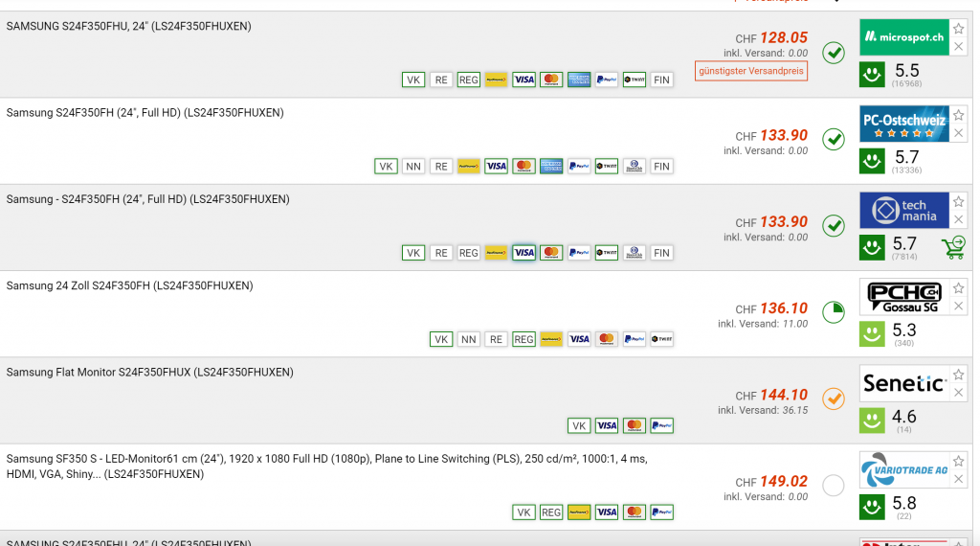Open 'Samsung - S24F350FH' tech mania offer title

148,199
